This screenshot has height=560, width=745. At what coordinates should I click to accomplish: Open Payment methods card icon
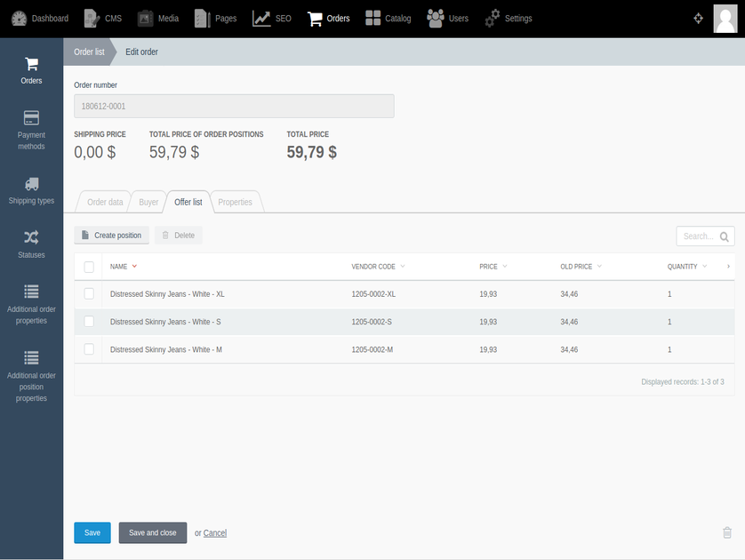(x=31, y=118)
